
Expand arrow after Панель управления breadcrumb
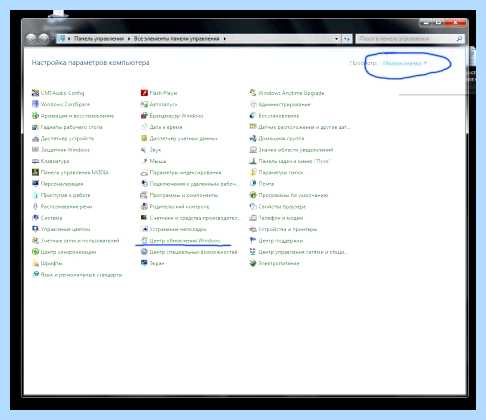(x=129, y=39)
